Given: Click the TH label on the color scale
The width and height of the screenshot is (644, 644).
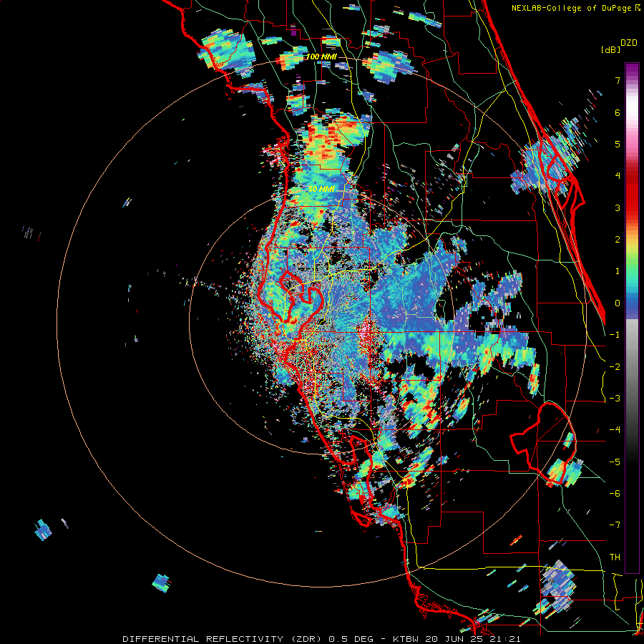Looking at the screenshot, I should [x=615, y=557].
